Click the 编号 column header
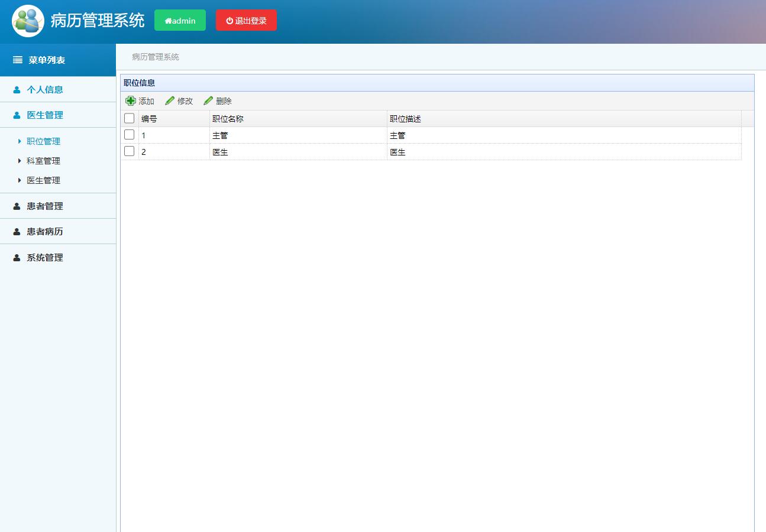Image resolution: width=766 pixels, height=532 pixels. pos(174,119)
